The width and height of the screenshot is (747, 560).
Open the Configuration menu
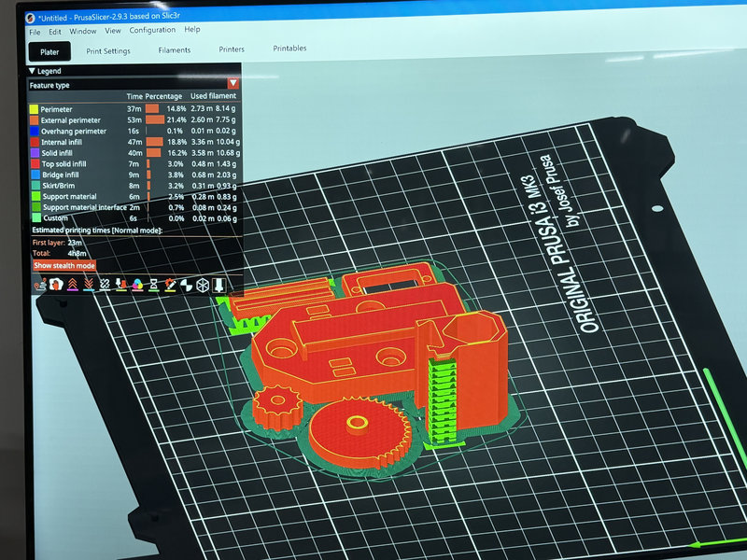152,30
